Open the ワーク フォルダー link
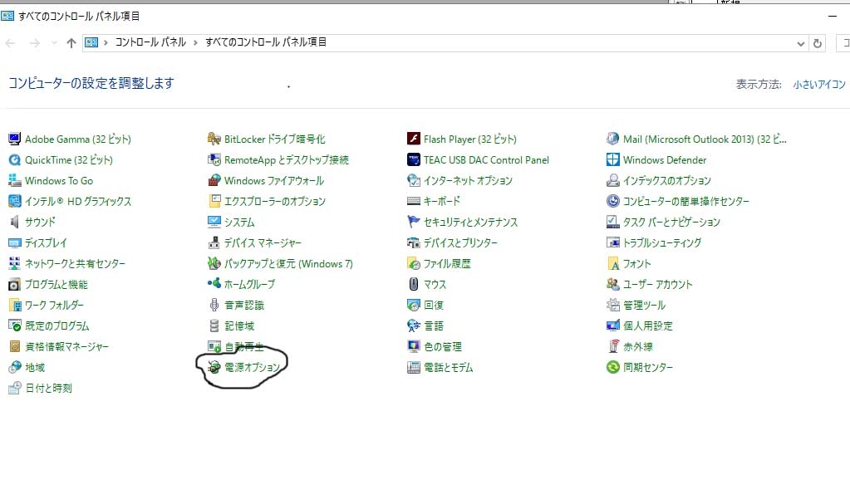This screenshot has height=504, width=850. tap(54, 305)
